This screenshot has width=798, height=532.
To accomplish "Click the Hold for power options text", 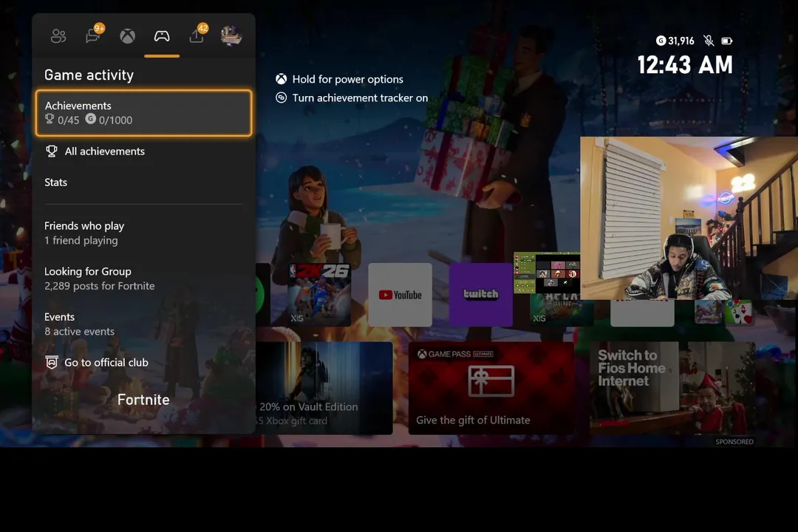I will tap(347, 79).
